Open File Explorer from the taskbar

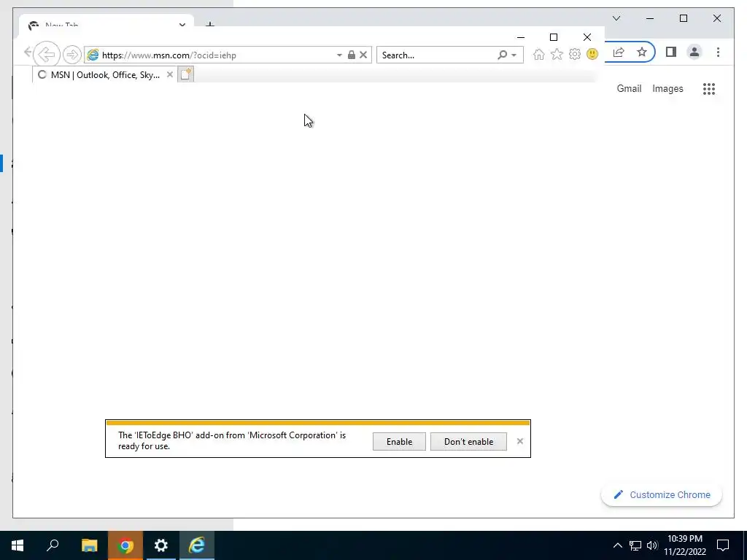89,545
